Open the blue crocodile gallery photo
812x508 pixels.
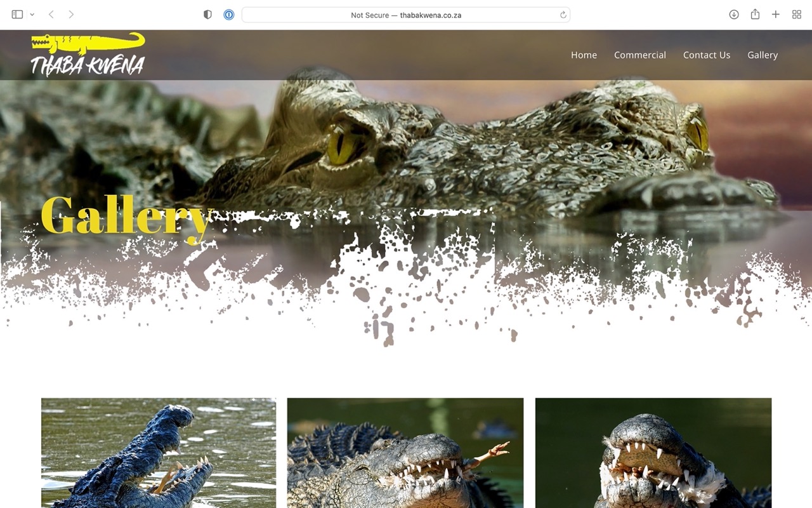159,453
